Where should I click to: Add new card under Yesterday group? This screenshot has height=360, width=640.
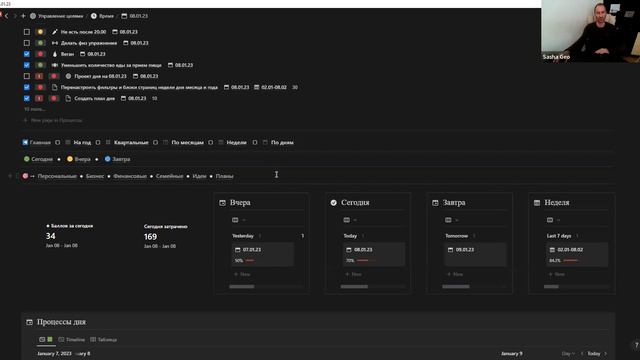click(x=242, y=274)
